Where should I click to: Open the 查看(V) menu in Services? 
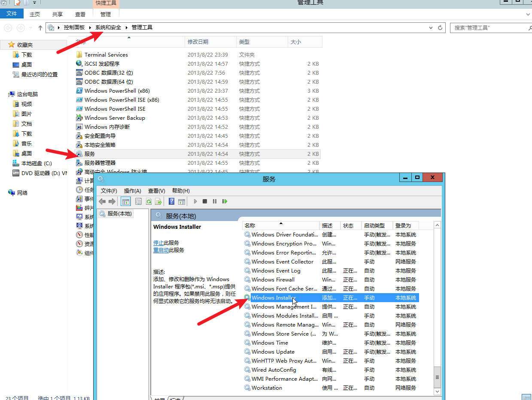pyautogui.click(x=156, y=191)
